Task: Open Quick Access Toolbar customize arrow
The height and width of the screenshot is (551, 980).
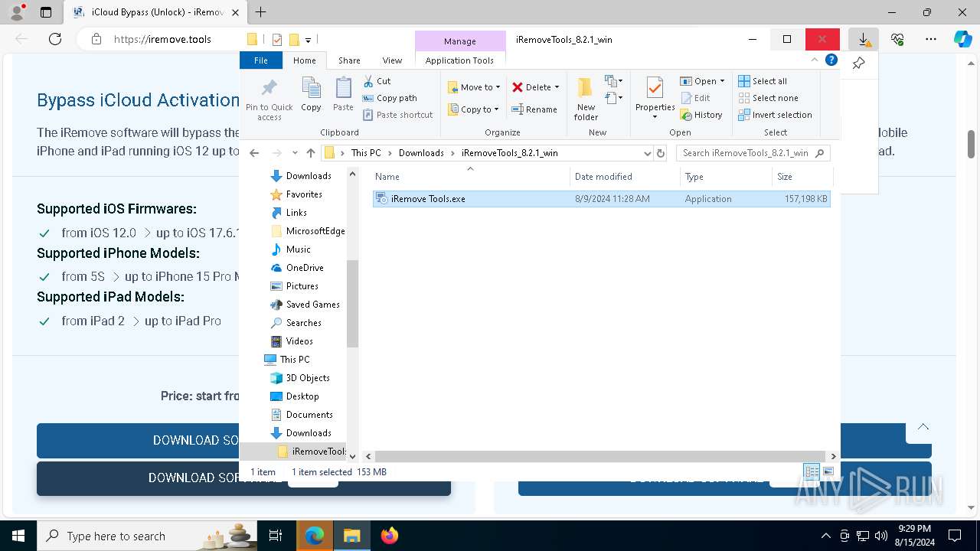Action: pos(308,39)
